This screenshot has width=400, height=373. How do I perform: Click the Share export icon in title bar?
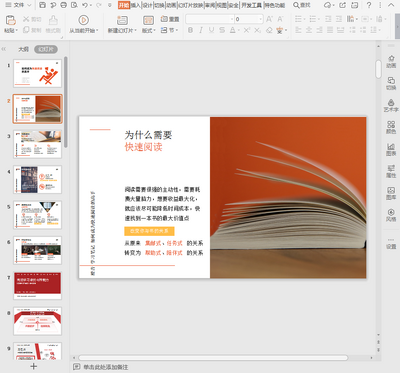point(342,5)
